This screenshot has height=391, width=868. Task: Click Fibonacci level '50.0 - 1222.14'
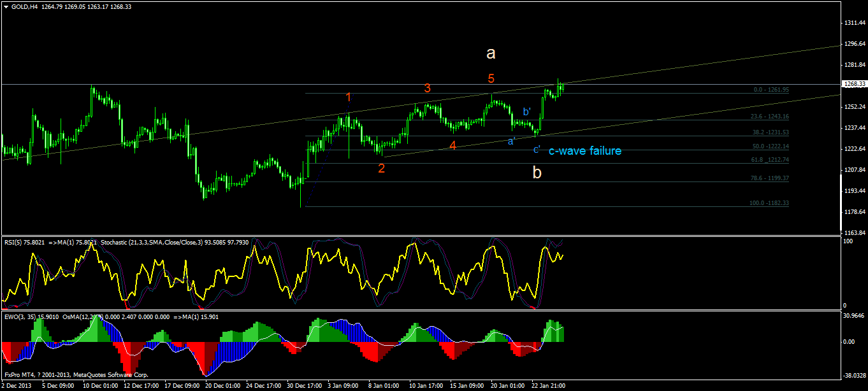[x=770, y=146]
